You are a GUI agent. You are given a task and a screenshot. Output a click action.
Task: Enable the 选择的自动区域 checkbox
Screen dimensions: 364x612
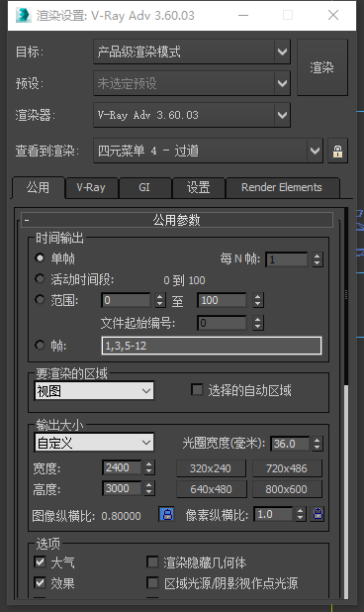197,389
